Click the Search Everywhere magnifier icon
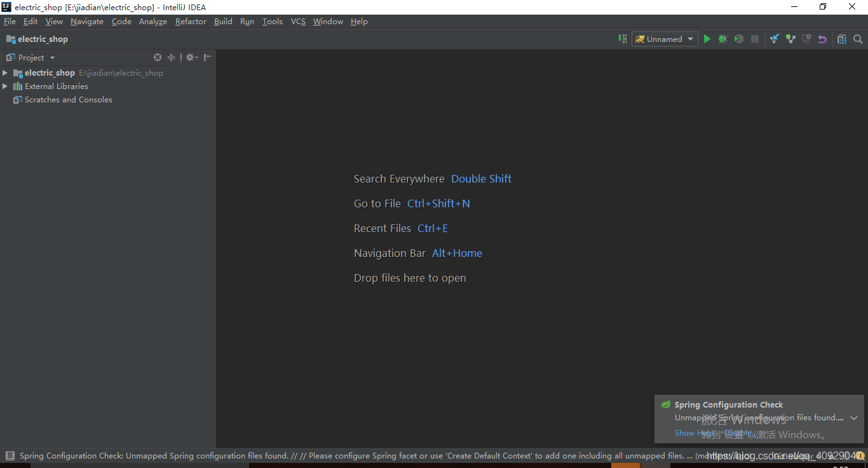This screenshot has height=468, width=868. click(x=858, y=39)
